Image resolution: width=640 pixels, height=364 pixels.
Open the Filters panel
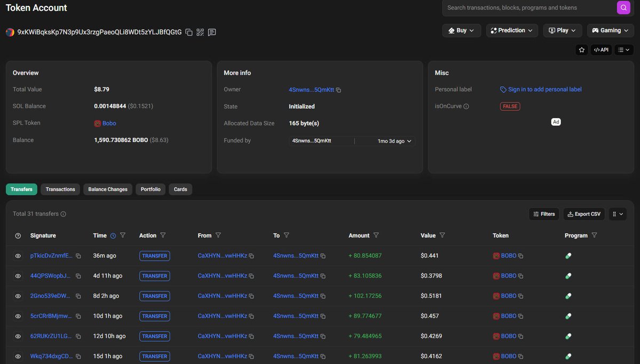pyautogui.click(x=544, y=214)
